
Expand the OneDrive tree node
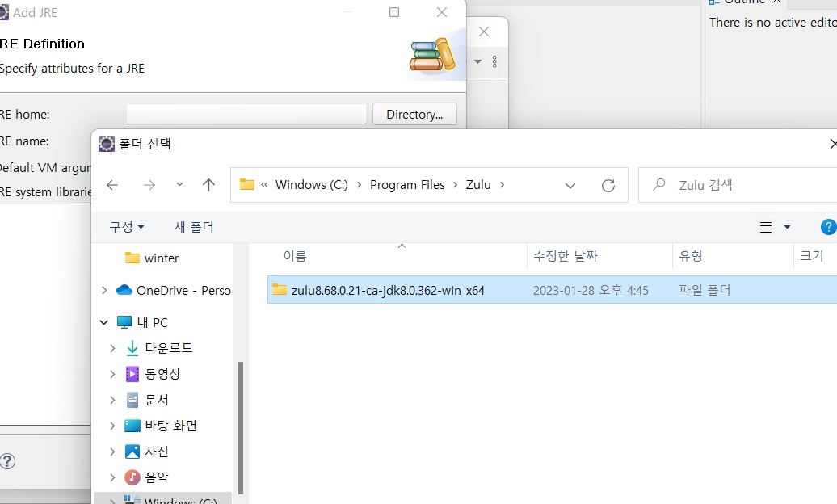(x=104, y=290)
